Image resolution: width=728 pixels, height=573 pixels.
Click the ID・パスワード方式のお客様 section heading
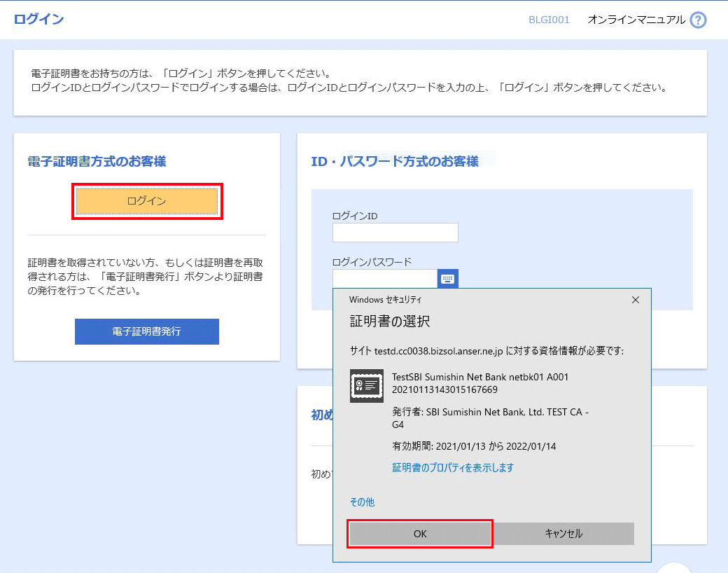tap(395, 162)
